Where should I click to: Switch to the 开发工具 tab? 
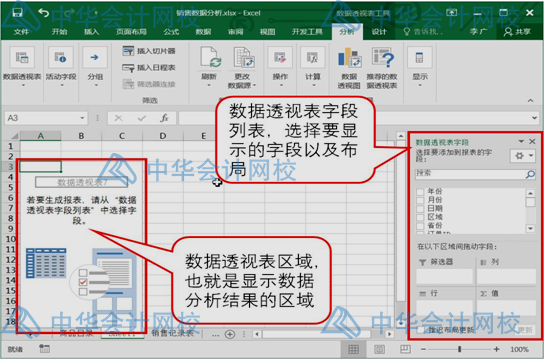(x=307, y=32)
